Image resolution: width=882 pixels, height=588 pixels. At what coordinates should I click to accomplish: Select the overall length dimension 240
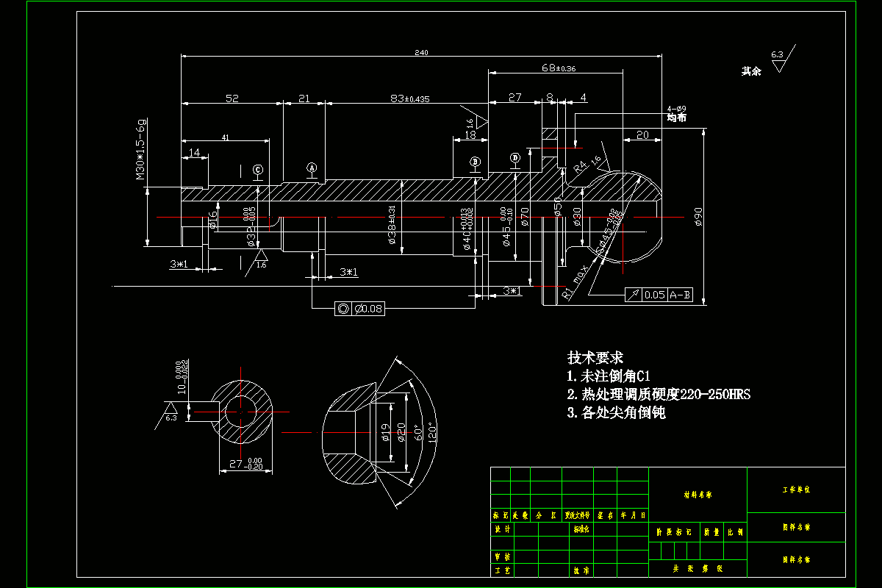[421, 52]
